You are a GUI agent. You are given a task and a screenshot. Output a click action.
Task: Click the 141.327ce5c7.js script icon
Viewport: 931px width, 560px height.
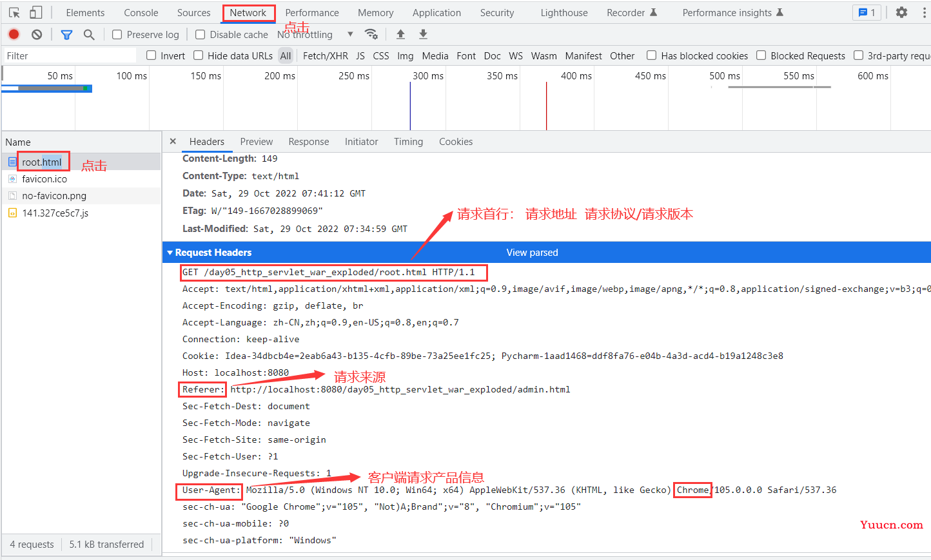(x=12, y=213)
